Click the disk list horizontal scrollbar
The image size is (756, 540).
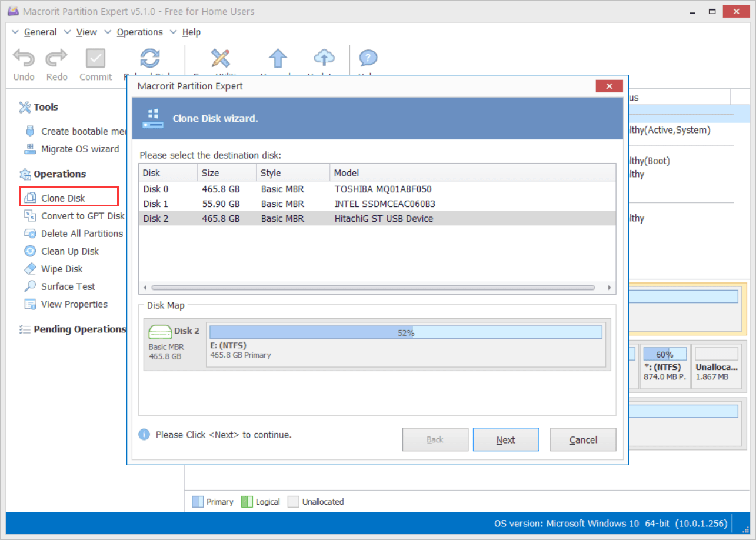coord(373,288)
